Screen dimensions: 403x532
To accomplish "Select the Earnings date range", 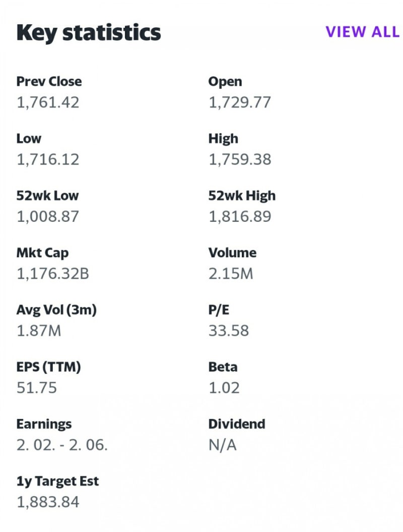I will pos(62,445).
